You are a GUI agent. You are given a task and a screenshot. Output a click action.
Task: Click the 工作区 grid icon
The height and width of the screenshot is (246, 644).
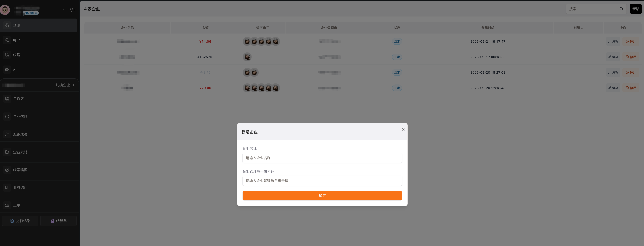click(7, 99)
